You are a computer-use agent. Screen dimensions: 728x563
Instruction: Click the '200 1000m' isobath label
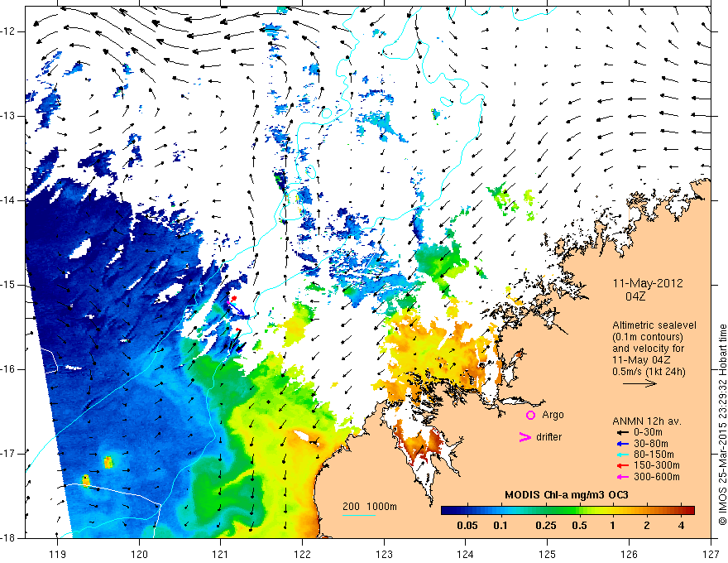(x=370, y=507)
